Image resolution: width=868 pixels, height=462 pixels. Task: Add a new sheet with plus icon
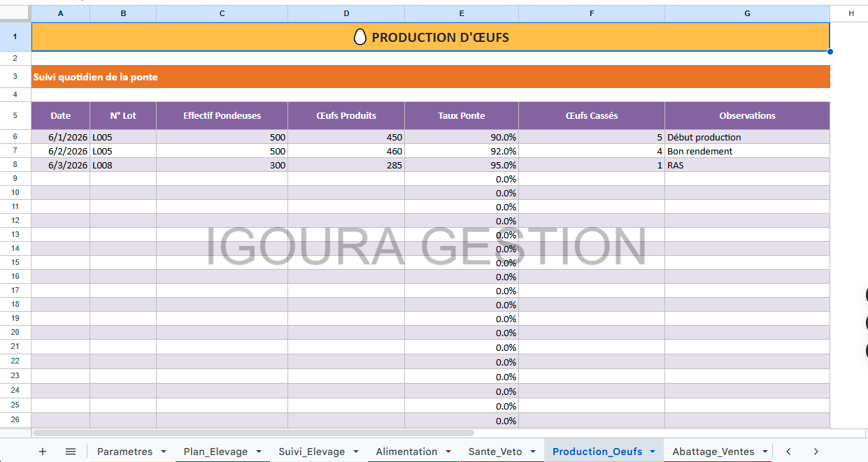(x=43, y=452)
